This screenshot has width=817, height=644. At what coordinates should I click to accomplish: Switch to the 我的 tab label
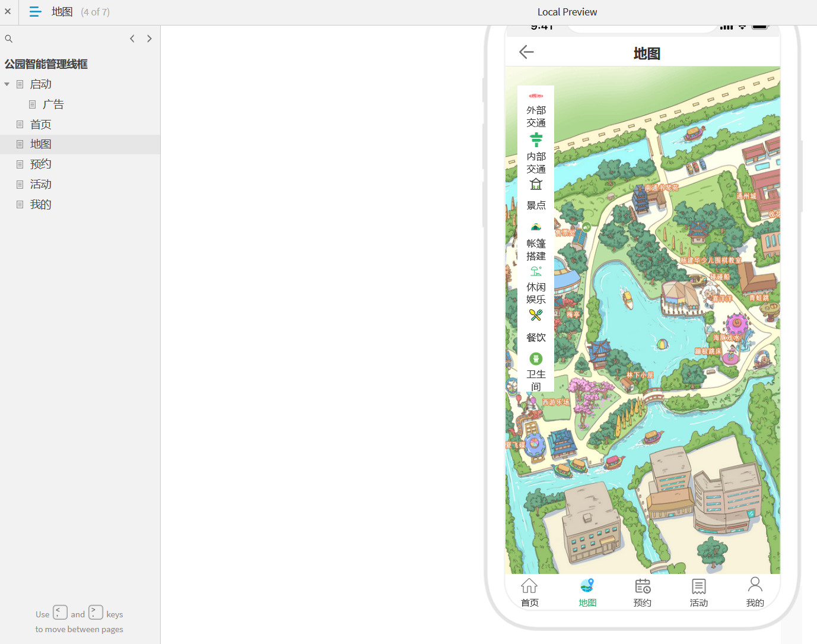click(x=755, y=602)
